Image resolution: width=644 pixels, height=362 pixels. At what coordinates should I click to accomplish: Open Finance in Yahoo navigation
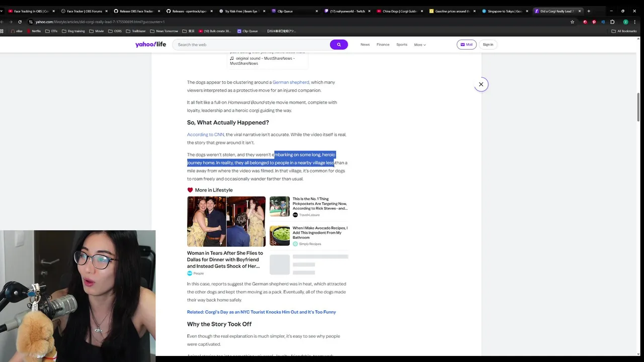[383, 45]
